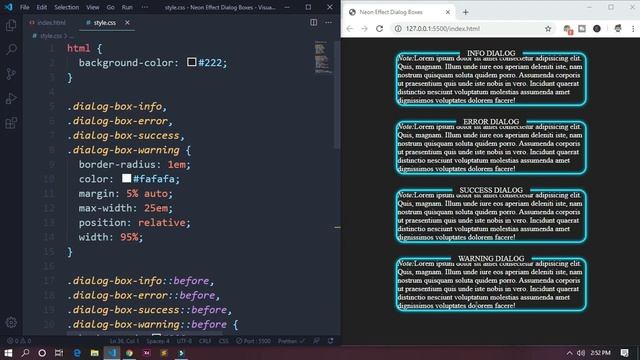Open Task View on the taskbar
640x360 pixels.
click(x=59, y=353)
